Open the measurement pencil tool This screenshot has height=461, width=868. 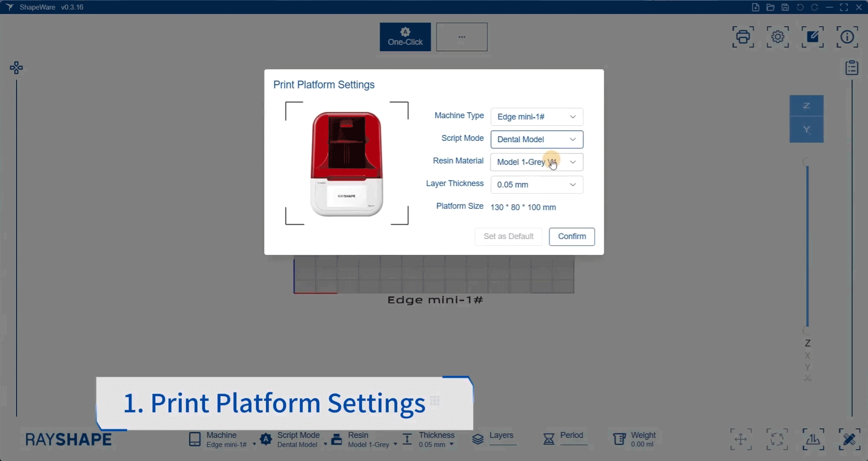click(849, 439)
